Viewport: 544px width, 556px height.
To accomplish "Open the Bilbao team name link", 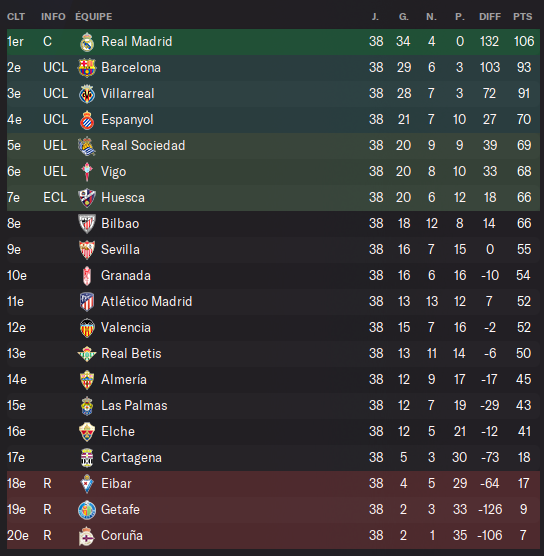I will (120, 224).
